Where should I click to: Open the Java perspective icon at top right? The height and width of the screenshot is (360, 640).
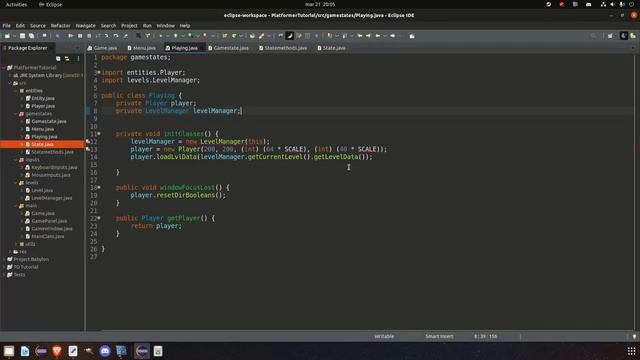(x=624, y=36)
